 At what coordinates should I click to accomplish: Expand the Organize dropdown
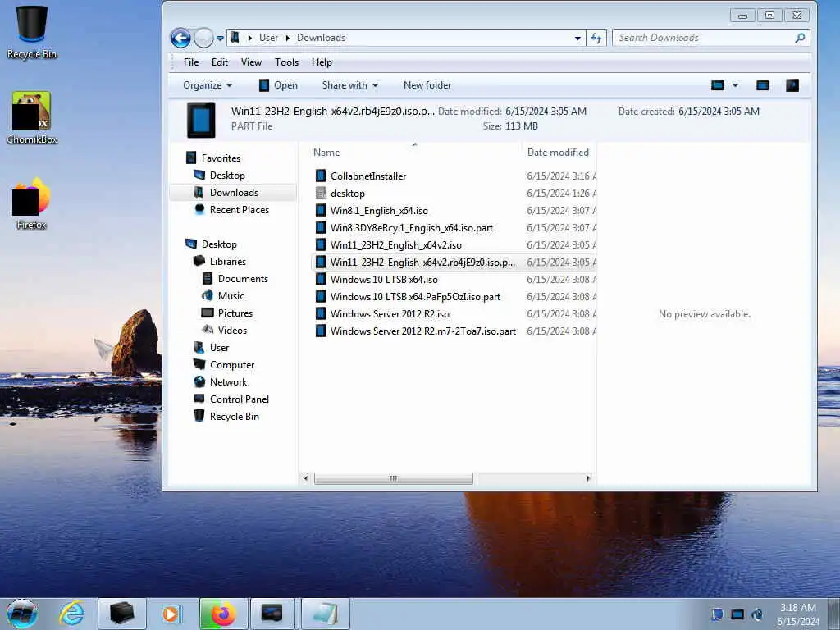tap(208, 85)
